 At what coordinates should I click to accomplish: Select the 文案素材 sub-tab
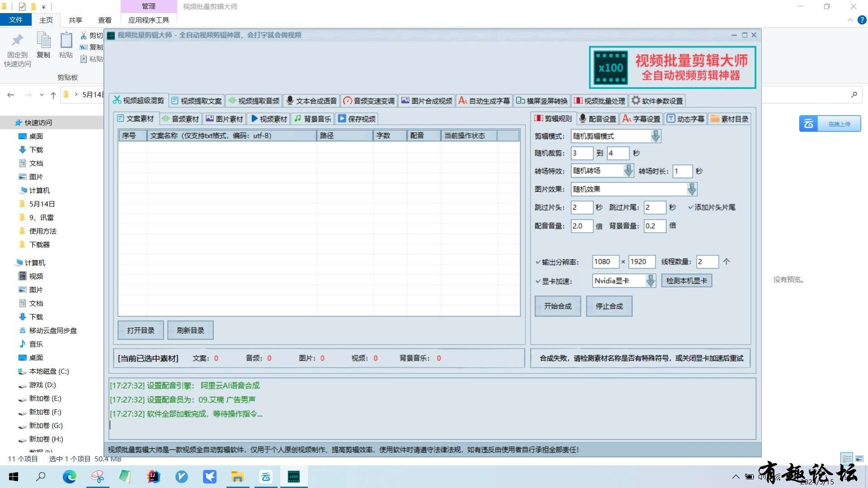pyautogui.click(x=136, y=118)
